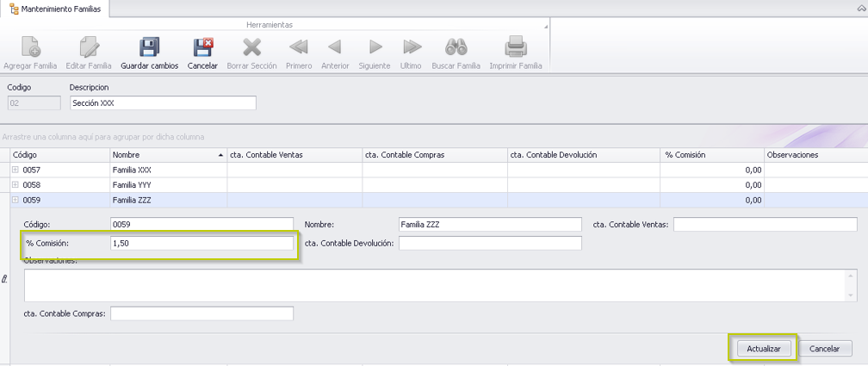Click % Comisión cell of row 0057
868x366 pixels.
coord(712,171)
